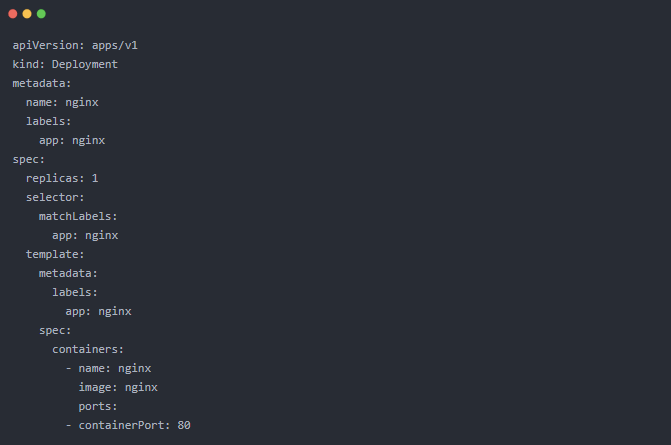Click the "- name: nginx" container line
Image resolution: width=671 pixels, height=445 pixels.
[108, 368]
